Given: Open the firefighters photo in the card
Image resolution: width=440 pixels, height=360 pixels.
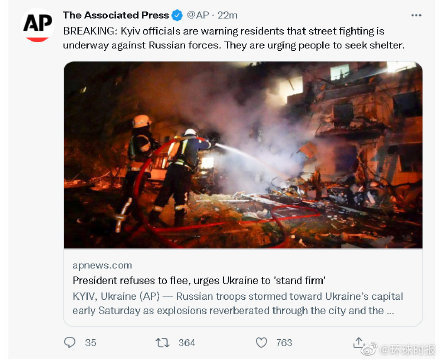Looking at the screenshot, I should [243, 155].
